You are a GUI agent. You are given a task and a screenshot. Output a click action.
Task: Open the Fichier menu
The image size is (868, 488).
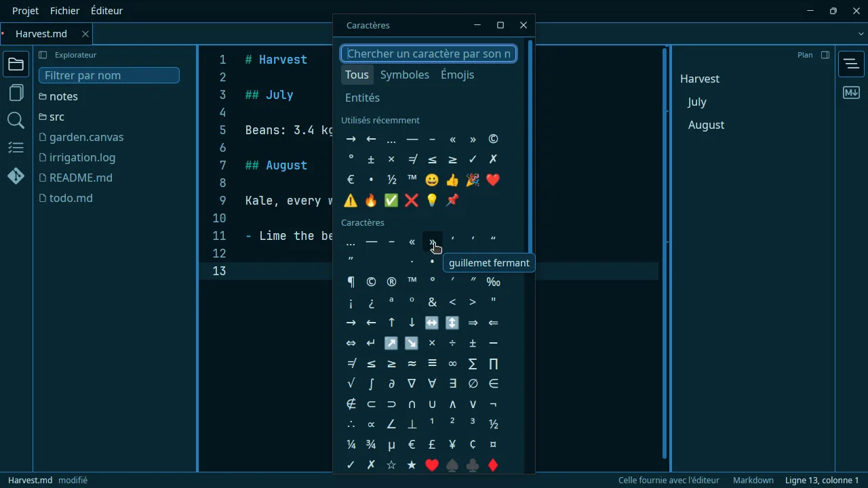tap(64, 11)
